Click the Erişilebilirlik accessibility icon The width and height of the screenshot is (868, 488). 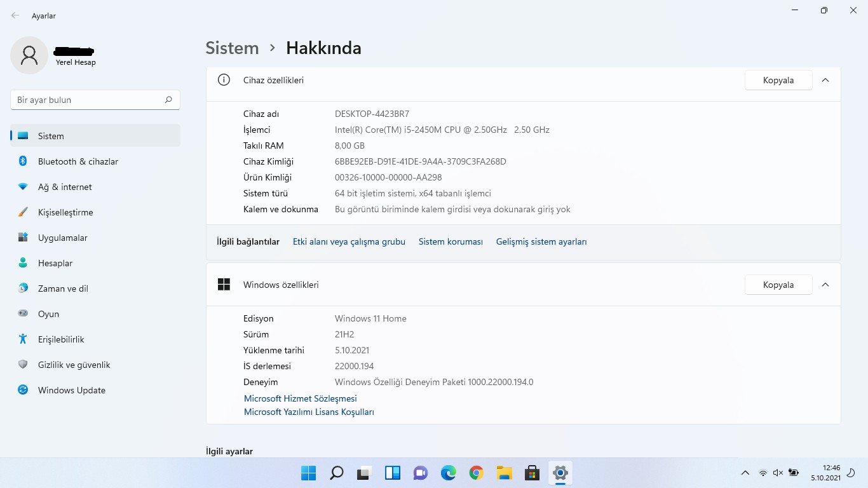[x=23, y=339]
